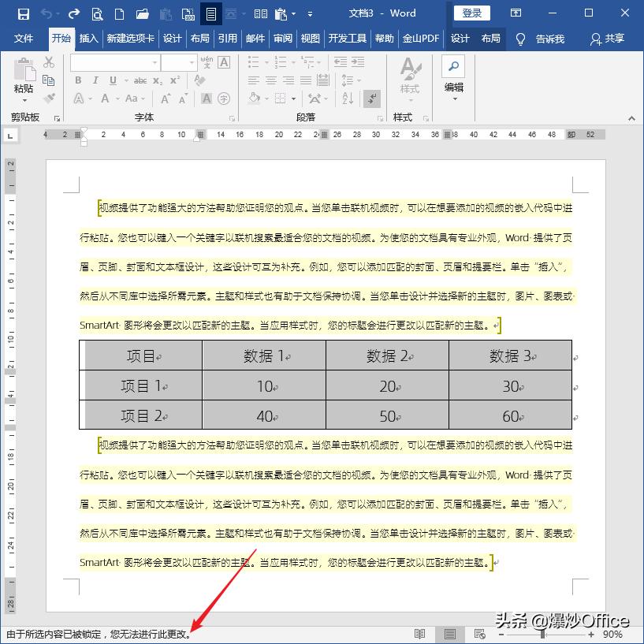
Task: Switch to Read Mode in the status bar
Action: point(420,634)
